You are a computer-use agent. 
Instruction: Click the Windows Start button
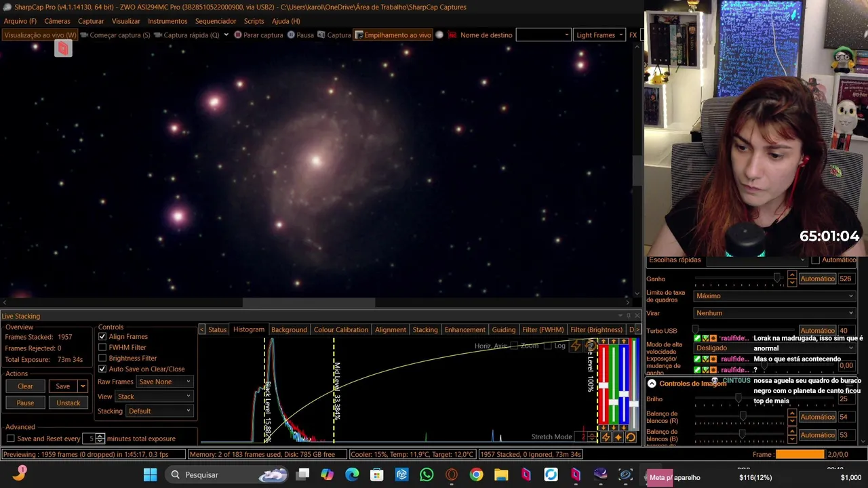pyautogui.click(x=150, y=474)
